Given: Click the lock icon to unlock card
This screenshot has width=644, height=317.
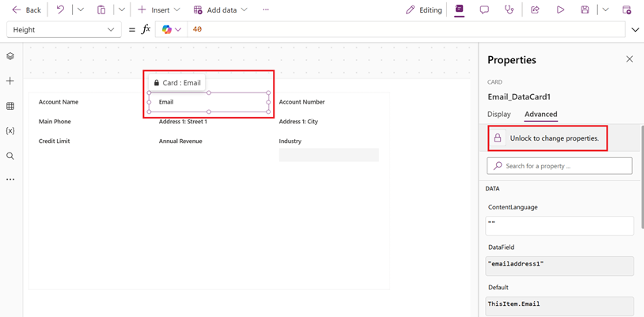Looking at the screenshot, I should (498, 138).
